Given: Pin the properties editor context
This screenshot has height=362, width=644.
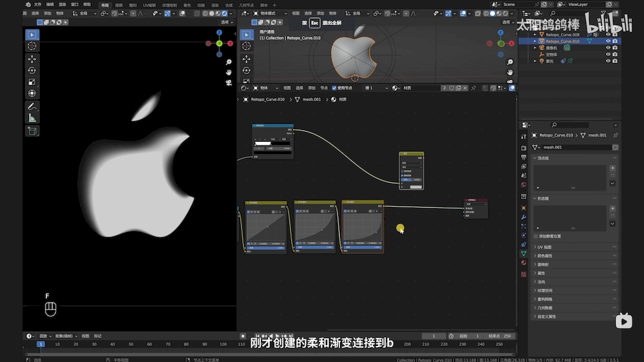Looking at the screenshot, I should pos(615,135).
